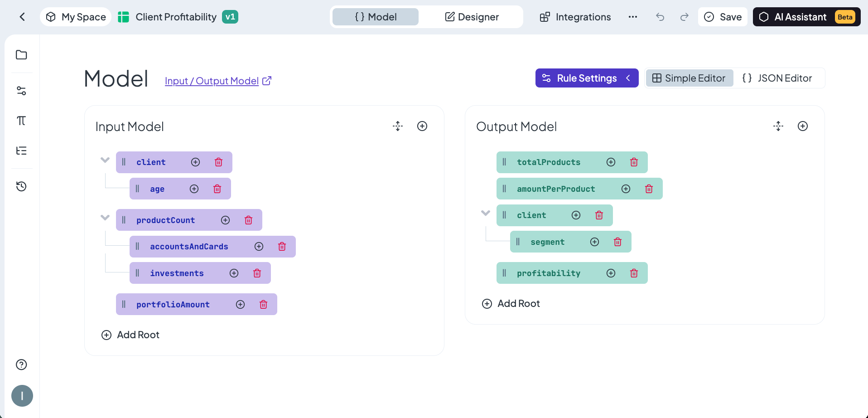Delete the profitability output node
Viewport: 868px width, 418px height.
(634, 273)
